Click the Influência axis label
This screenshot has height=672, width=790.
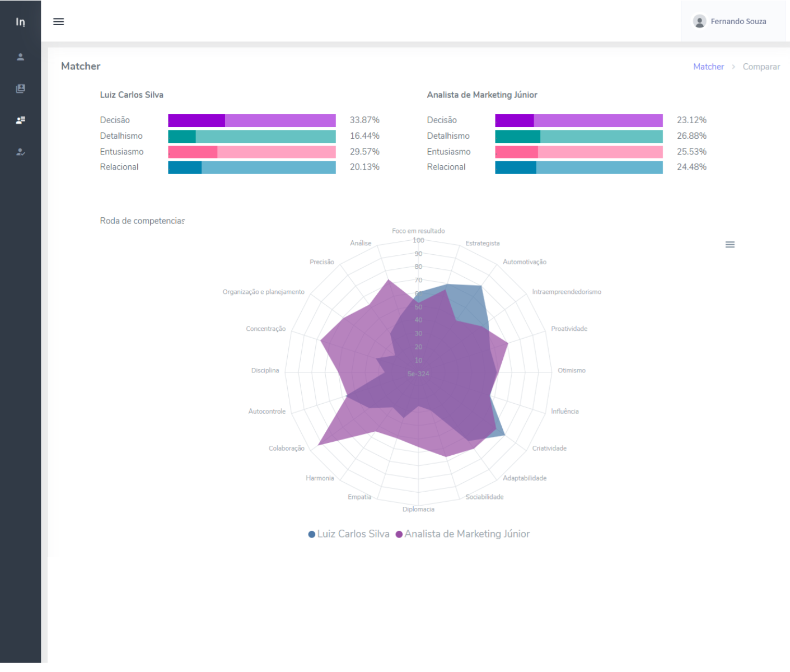pyautogui.click(x=565, y=411)
